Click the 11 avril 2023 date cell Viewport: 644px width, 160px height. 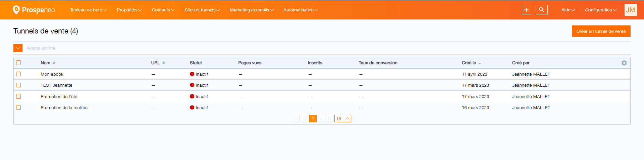coord(475,74)
